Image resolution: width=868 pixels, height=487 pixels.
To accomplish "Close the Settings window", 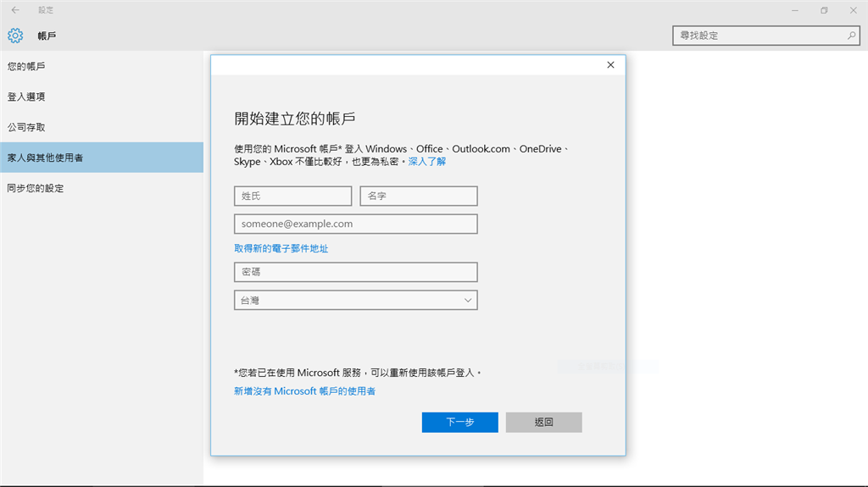I will tap(853, 10).
